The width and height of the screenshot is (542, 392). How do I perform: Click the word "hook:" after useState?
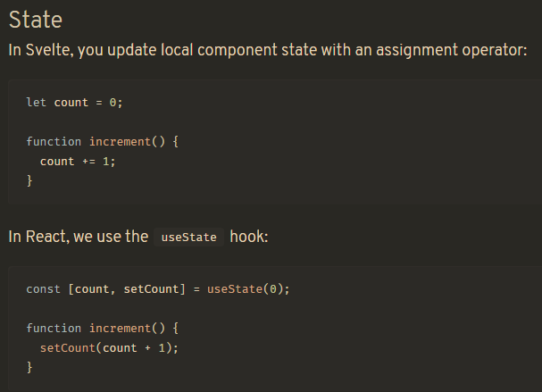(x=249, y=237)
